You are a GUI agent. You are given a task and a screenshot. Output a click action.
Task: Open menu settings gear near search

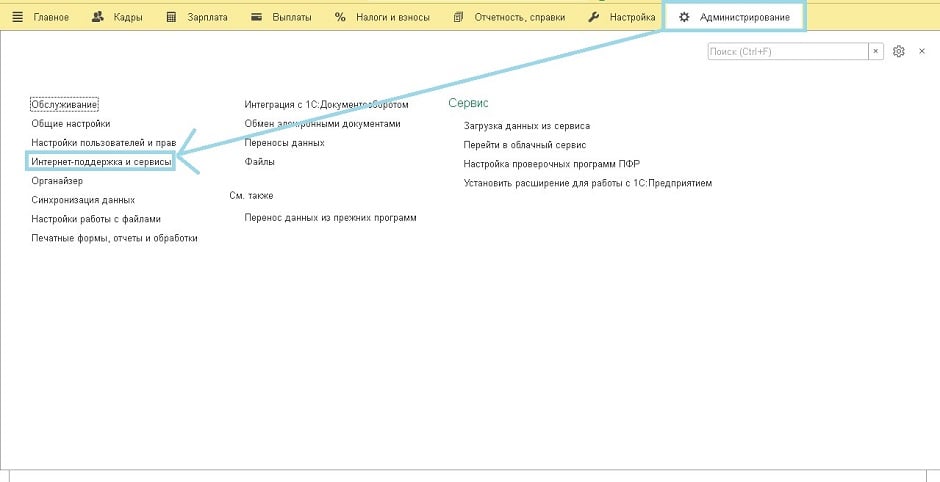(x=898, y=52)
